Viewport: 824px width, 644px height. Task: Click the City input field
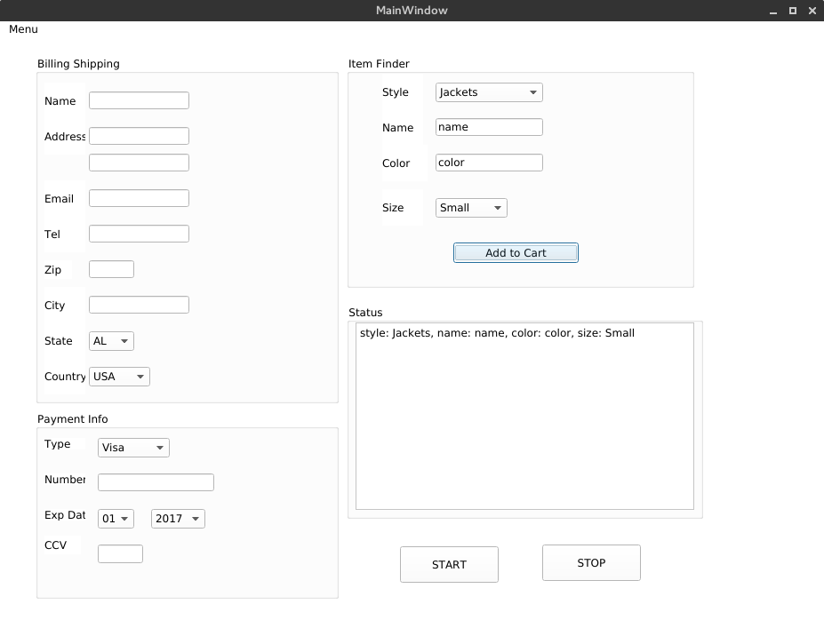(x=139, y=305)
